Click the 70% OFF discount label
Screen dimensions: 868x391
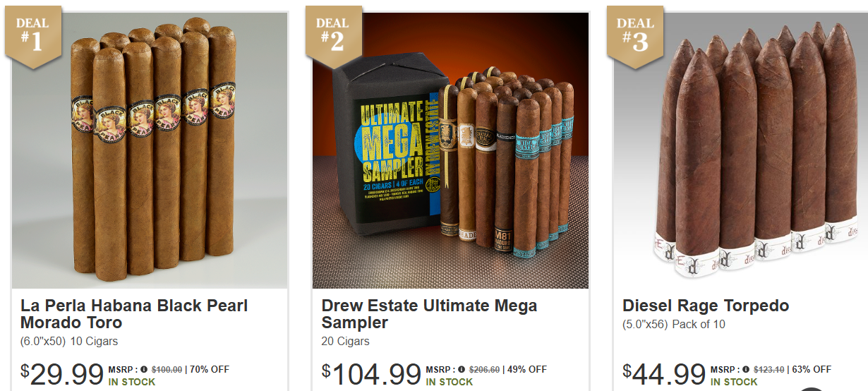(209, 369)
